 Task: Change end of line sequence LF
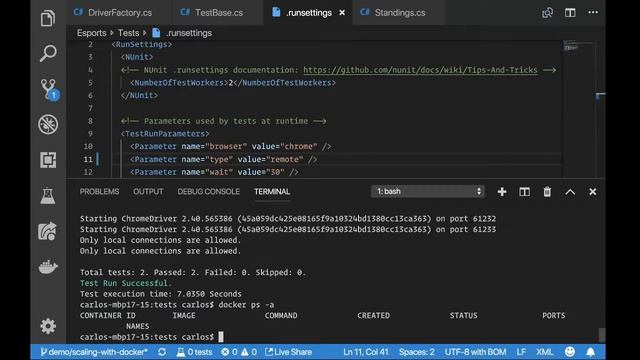pyautogui.click(x=521, y=352)
